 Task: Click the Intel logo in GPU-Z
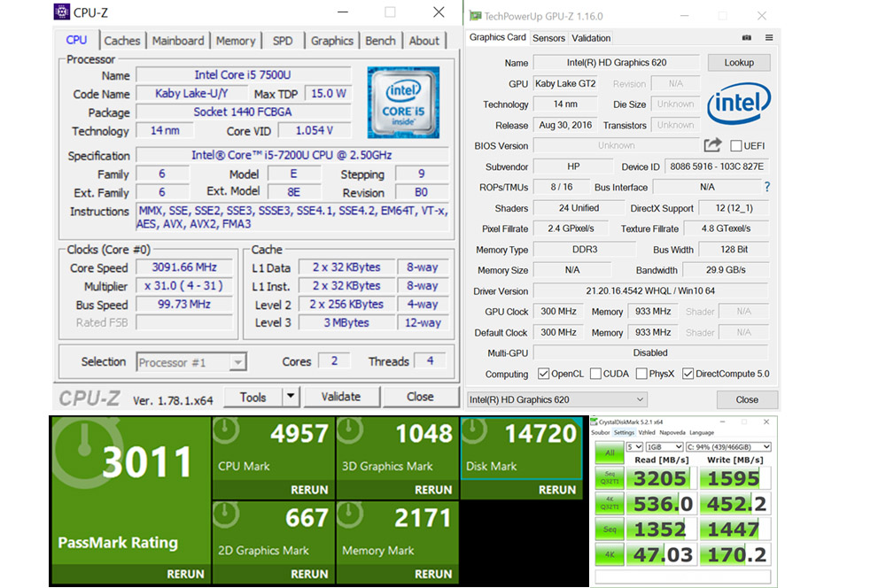point(739,104)
